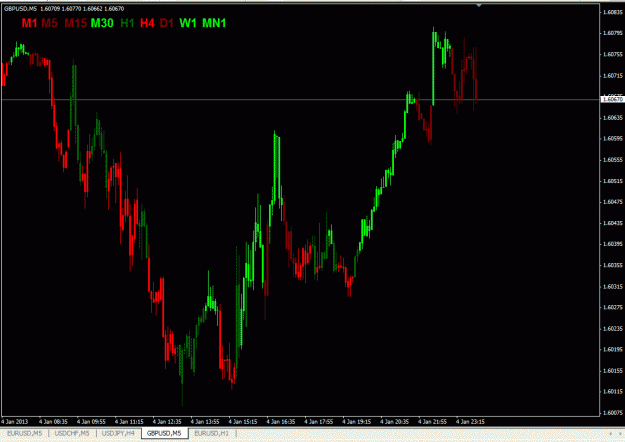625x442 pixels.
Task: Click the 1.60315 price axis label
Action: tap(613, 287)
